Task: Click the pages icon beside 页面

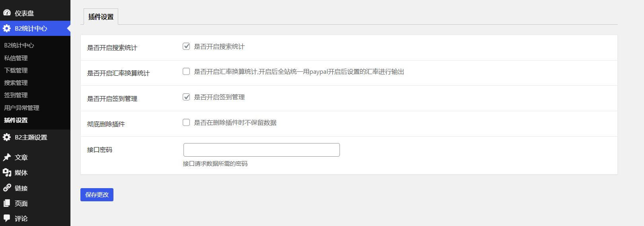Action: coord(7,203)
